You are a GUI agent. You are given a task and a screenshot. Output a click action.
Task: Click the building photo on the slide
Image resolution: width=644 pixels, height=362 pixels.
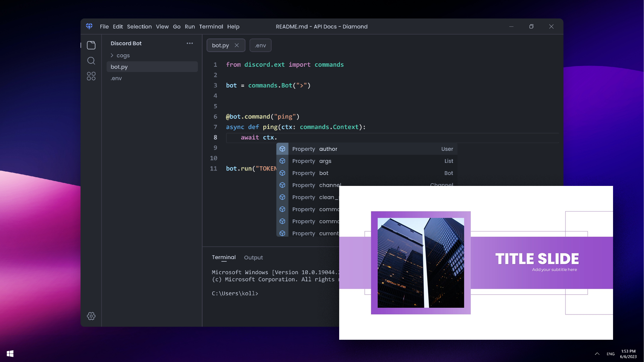[x=421, y=262]
